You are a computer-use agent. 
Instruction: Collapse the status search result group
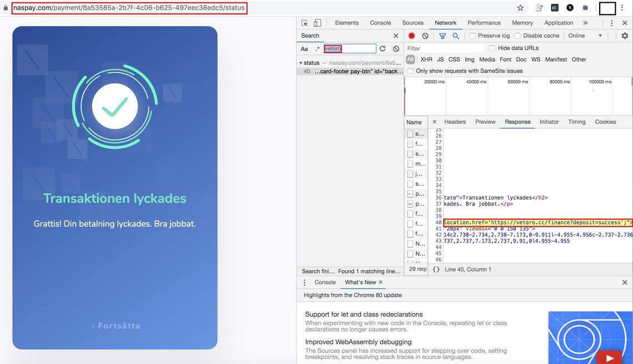click(x=300, y=62)
